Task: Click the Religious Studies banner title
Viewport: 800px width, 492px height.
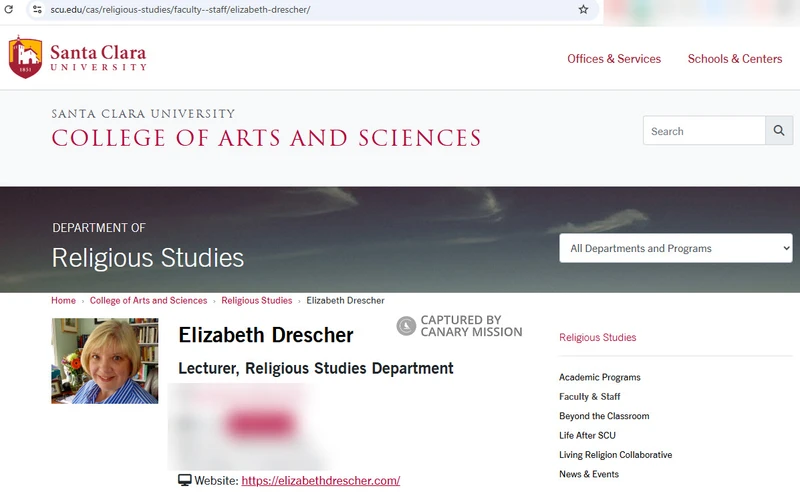Action: pyautogui.click(x=148, y=257)
